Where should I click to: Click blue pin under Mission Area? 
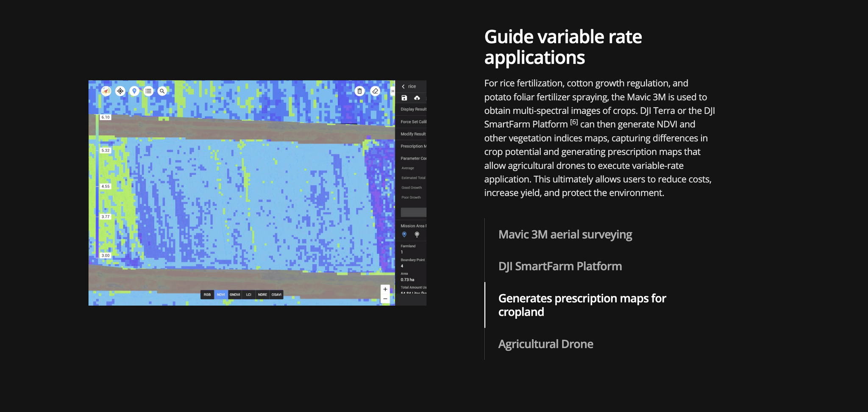point(404,234)
